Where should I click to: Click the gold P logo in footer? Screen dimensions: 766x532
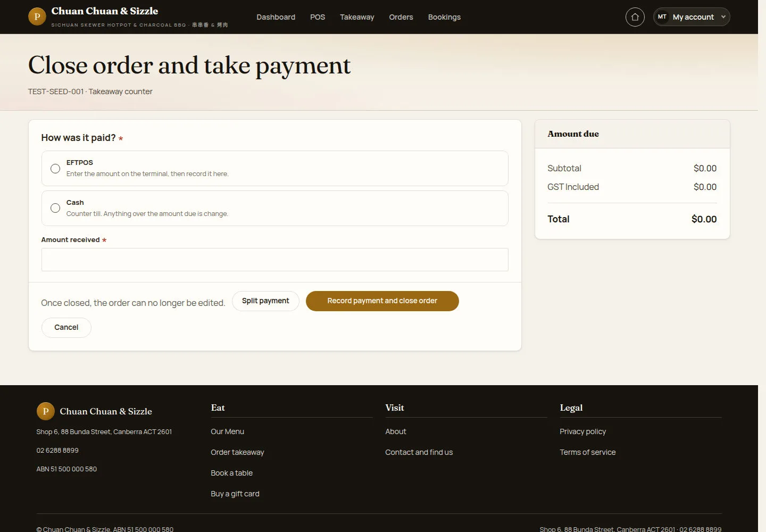pyautogui.click(x=45, y=411)
